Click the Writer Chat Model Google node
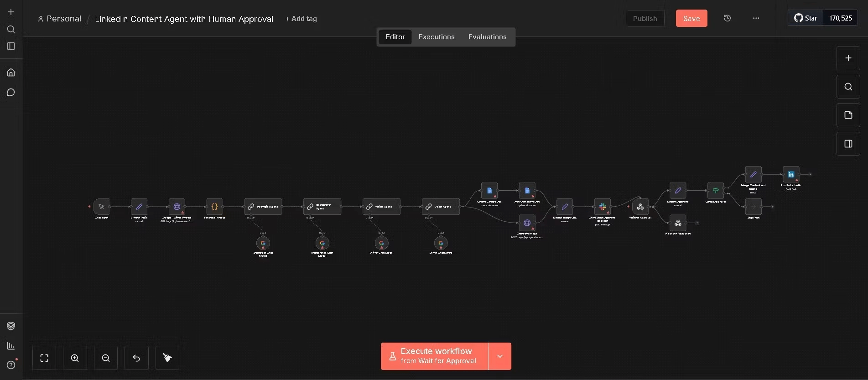This screenshot has height=380, width=868. click(382, 243)
